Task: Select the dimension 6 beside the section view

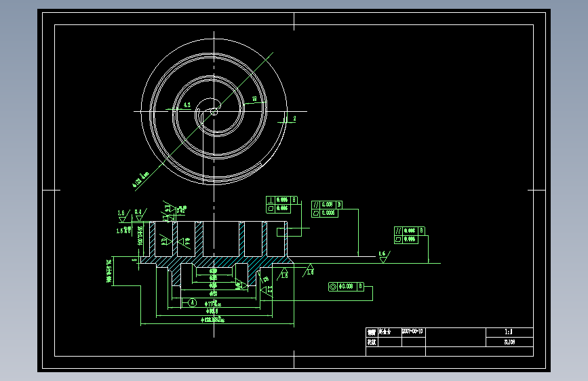Action: point(135,260)
